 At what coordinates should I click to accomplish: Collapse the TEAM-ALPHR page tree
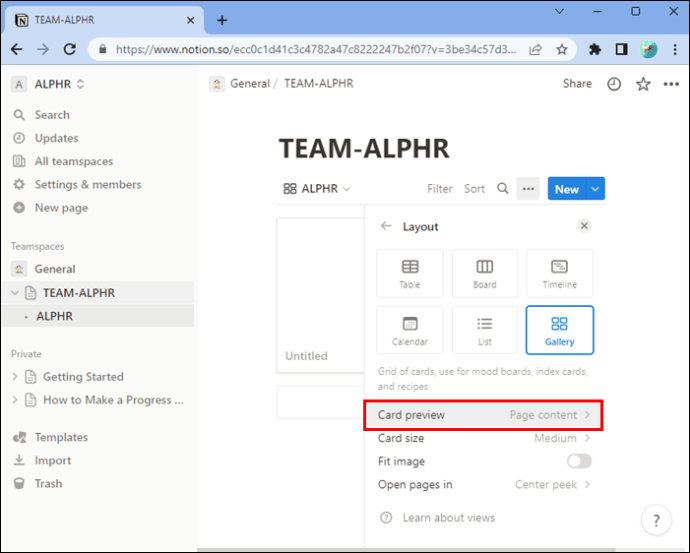point(15,293)
